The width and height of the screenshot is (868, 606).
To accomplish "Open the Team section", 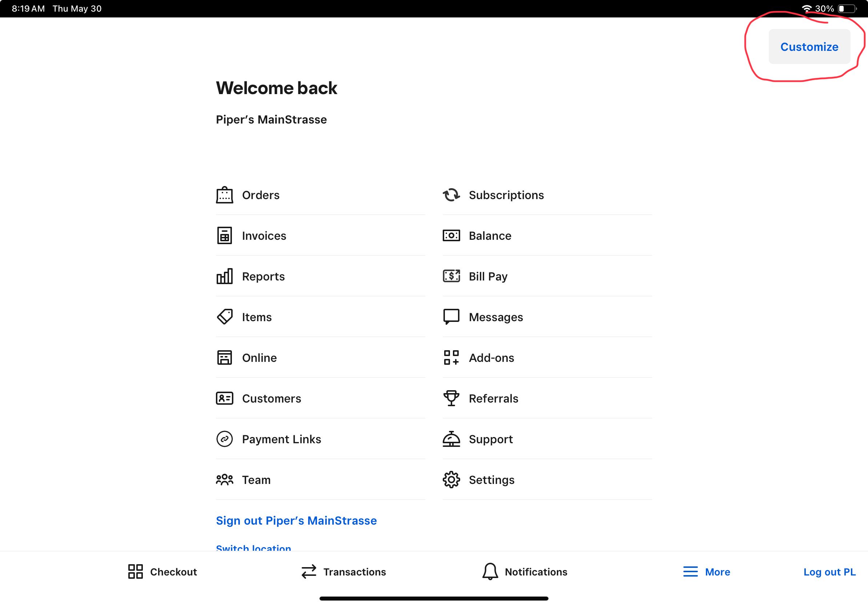I will 256,480.
